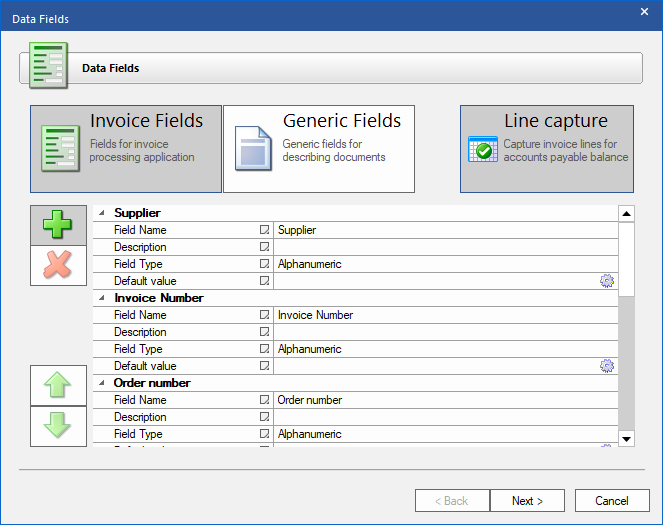Collapse the Supplier field group
This screenshot has height=525, width=663.
coord(101,213)
